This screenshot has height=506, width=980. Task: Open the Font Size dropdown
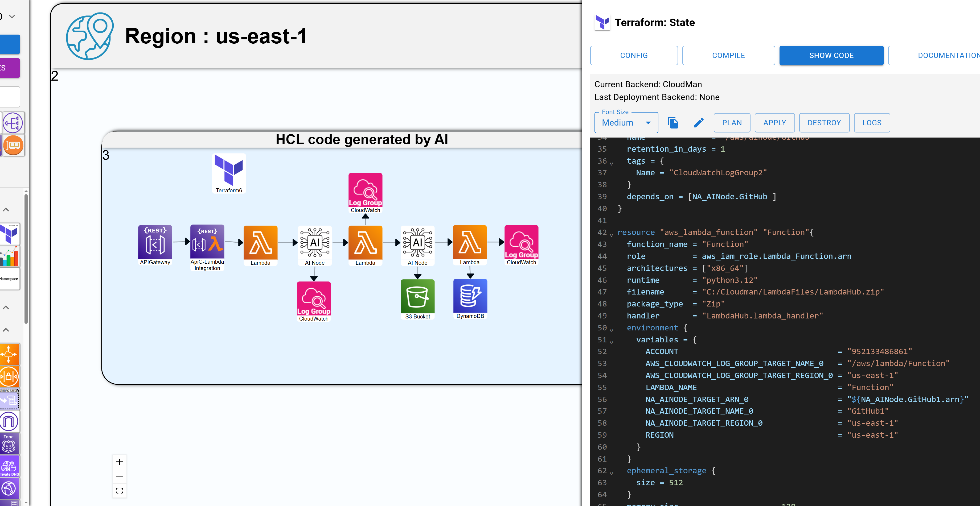coord(626,122)
